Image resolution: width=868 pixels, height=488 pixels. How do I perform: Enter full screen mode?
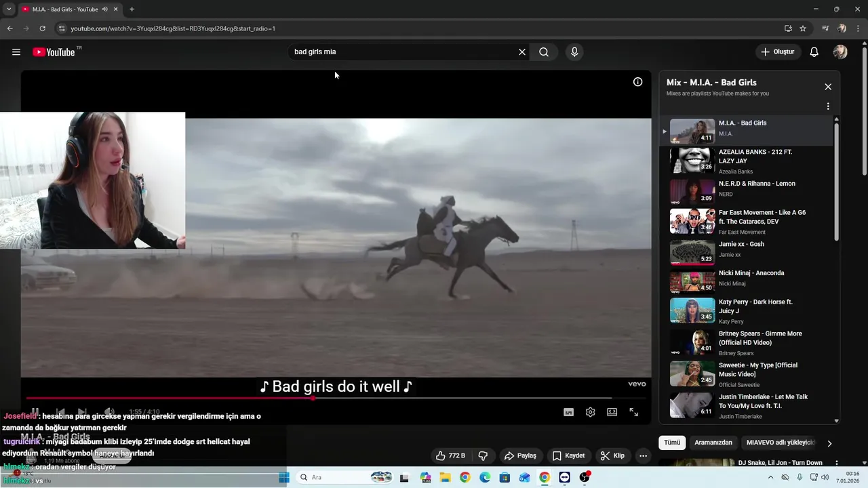633,412
